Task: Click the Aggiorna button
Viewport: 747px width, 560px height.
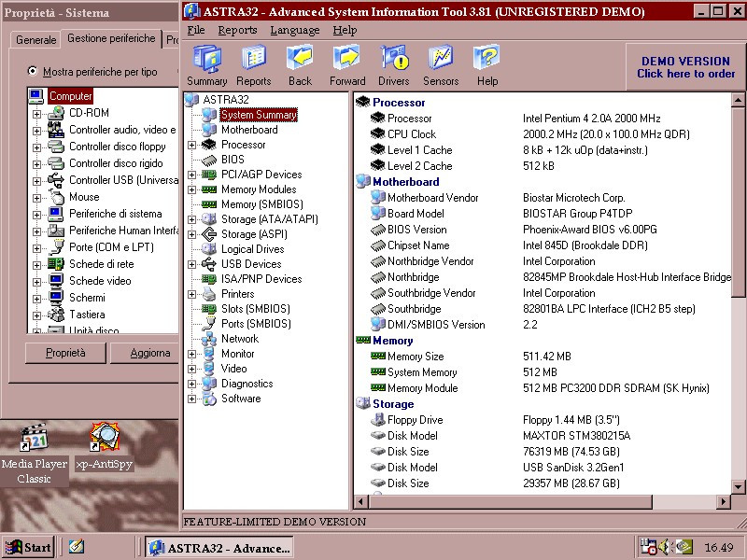Action: click(x=149, y=353)
